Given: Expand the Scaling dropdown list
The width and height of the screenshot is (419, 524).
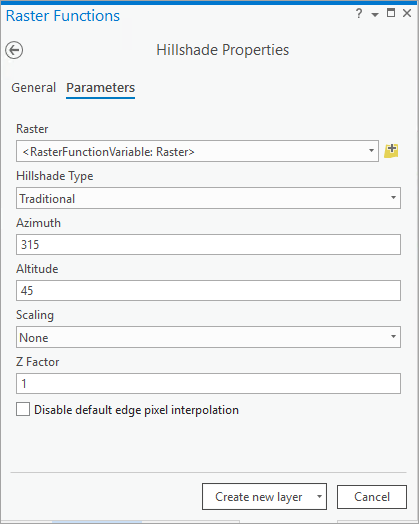Looking at the screenshot, I should [393, 337].
